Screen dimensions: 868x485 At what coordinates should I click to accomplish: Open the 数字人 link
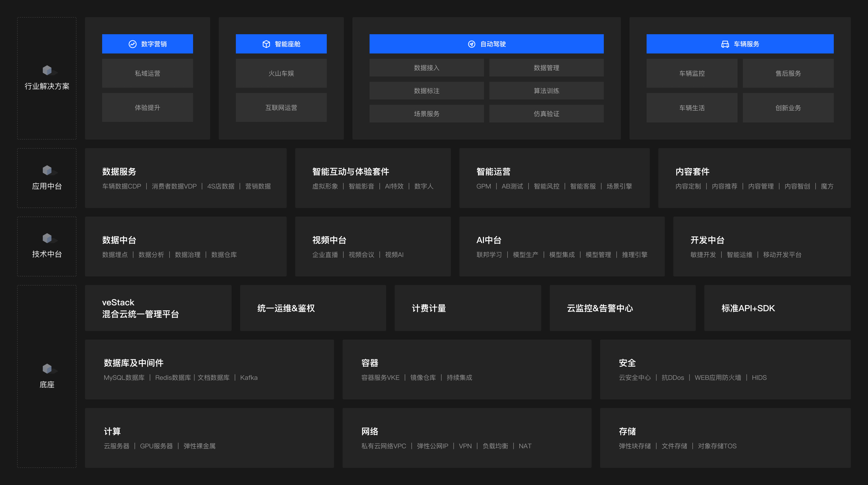click(424, 186)
